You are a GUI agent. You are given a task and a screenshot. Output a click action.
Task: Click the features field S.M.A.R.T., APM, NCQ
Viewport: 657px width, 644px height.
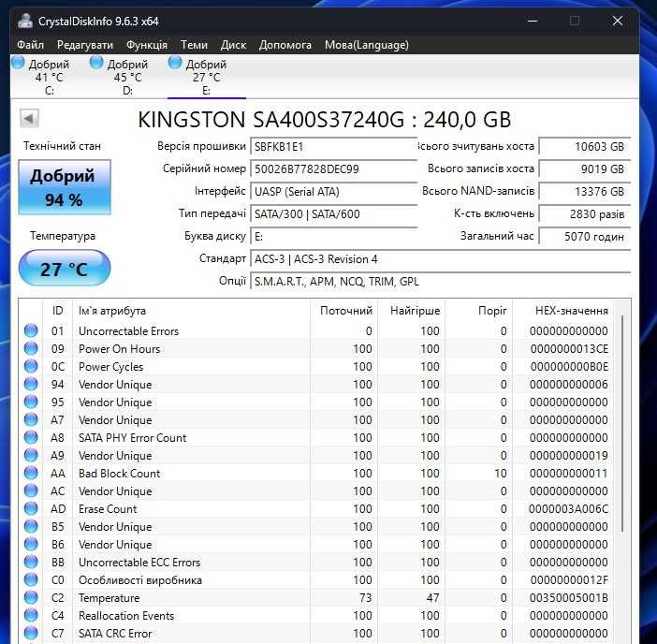coord(441,282)
